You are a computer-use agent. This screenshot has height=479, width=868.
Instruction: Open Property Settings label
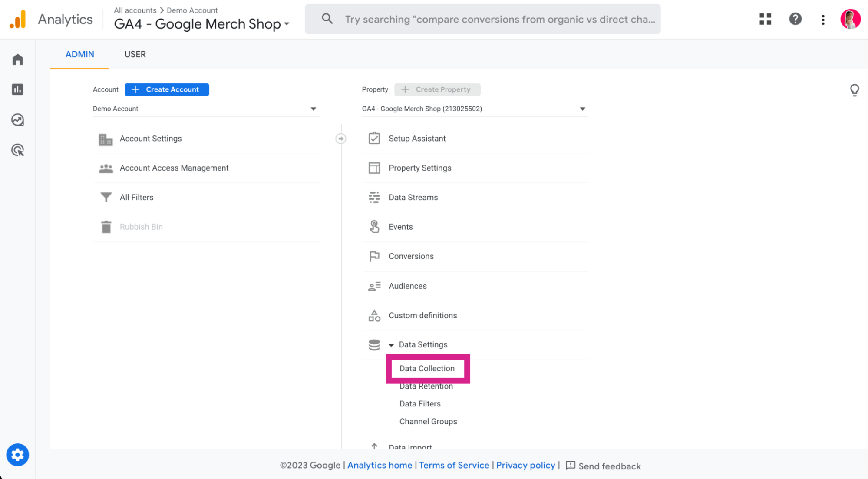[420, 168]
